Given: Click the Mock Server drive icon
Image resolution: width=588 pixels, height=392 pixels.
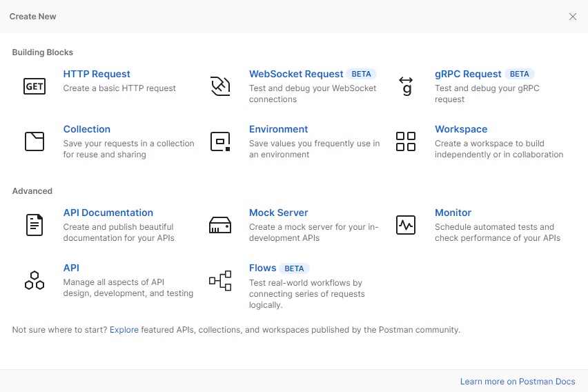Looking at the screenshot, I should tap(220, 225).
